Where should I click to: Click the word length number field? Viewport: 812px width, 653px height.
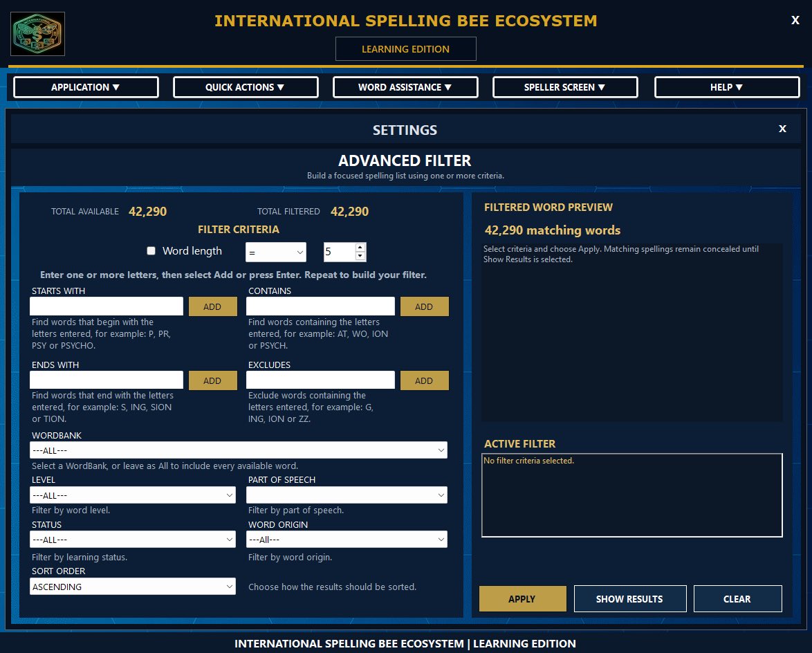pyautogui.click(x=339, y=252)
